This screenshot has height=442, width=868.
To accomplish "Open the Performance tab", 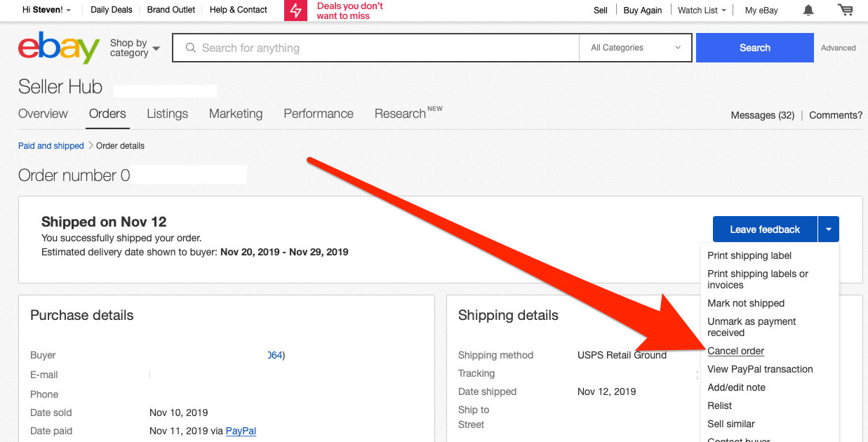I will coord(319,114).
